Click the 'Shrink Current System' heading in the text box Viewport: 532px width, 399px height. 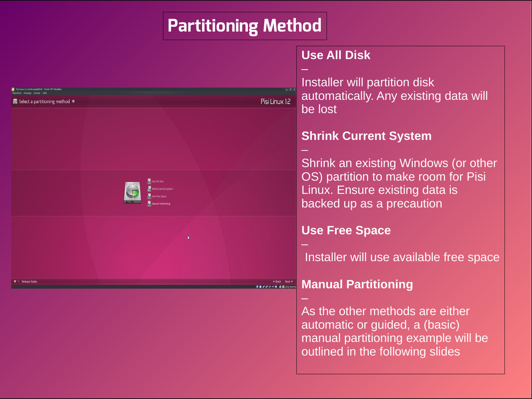(367, 136)
